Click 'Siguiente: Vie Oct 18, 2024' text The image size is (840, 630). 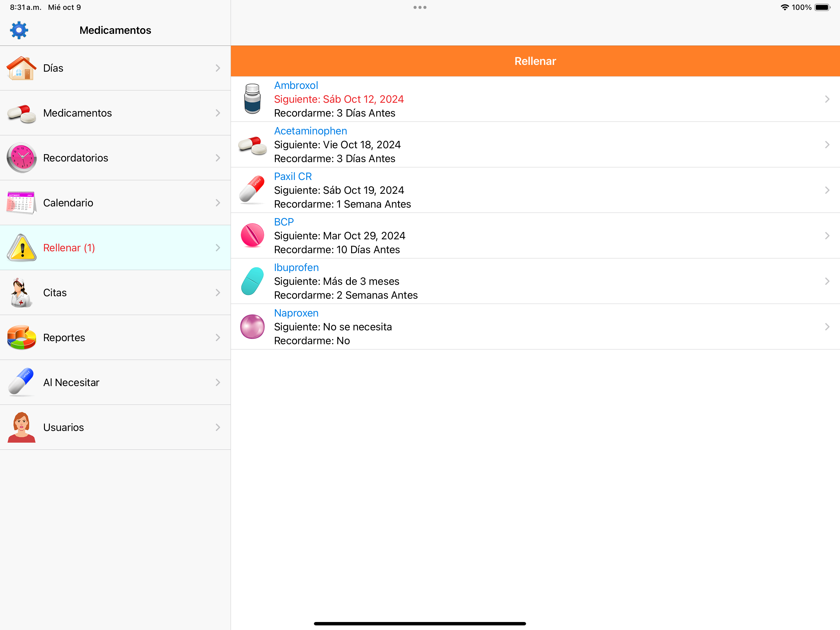coord(337,145)
